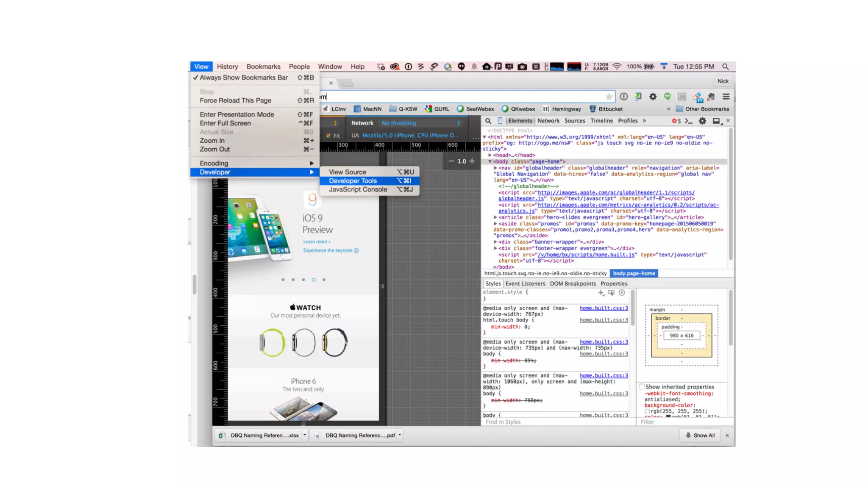
Task: Open the Bitbucket bookmark
Action: pyautogui.click(x=606, y=109)
